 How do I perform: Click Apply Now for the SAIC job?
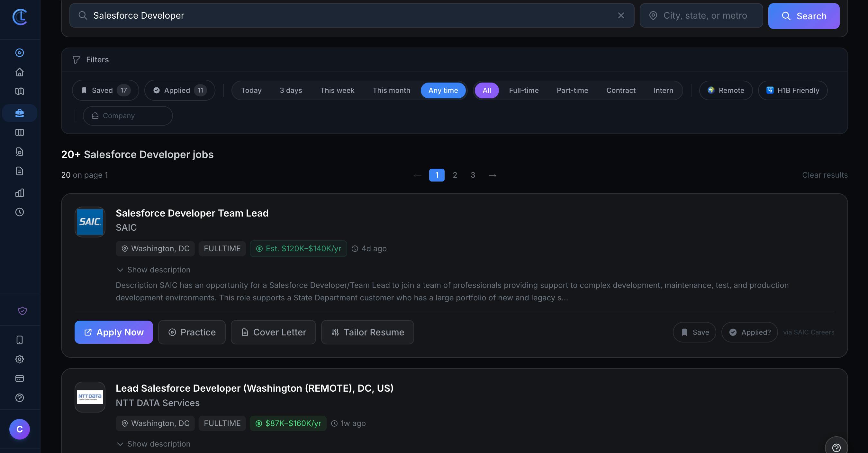113,332
